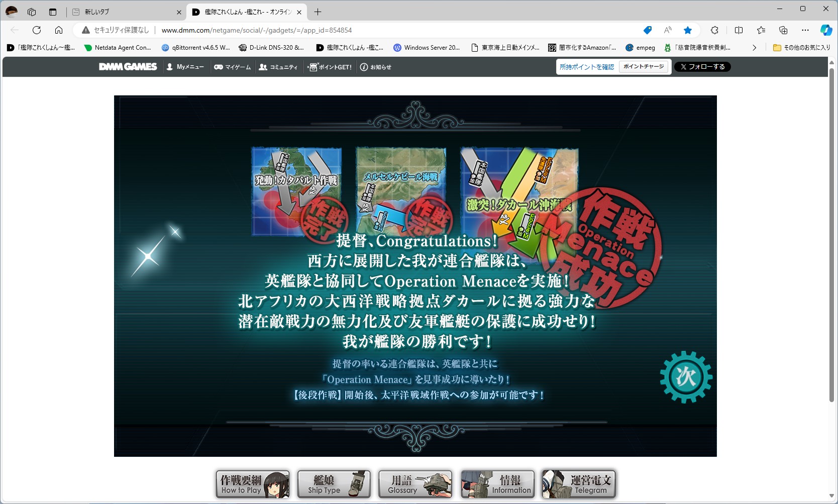This screenshot has width=838, height=504.
Task: Open a new browser tab with plus
Action: [x=318, y=12]
